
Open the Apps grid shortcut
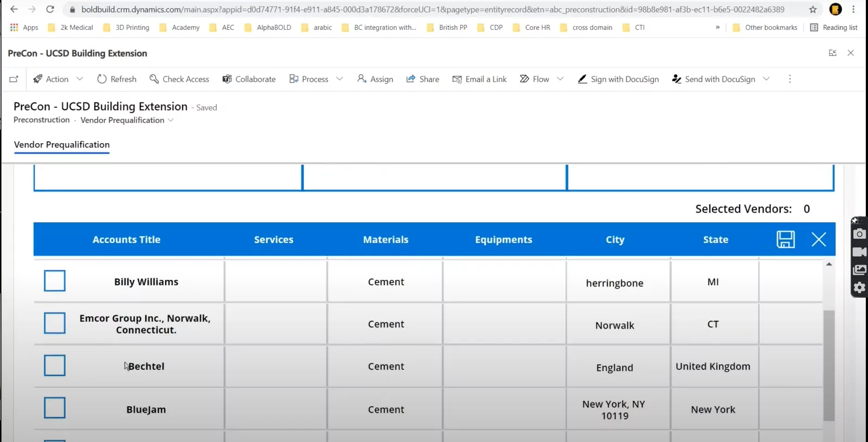tap(24, 27)
